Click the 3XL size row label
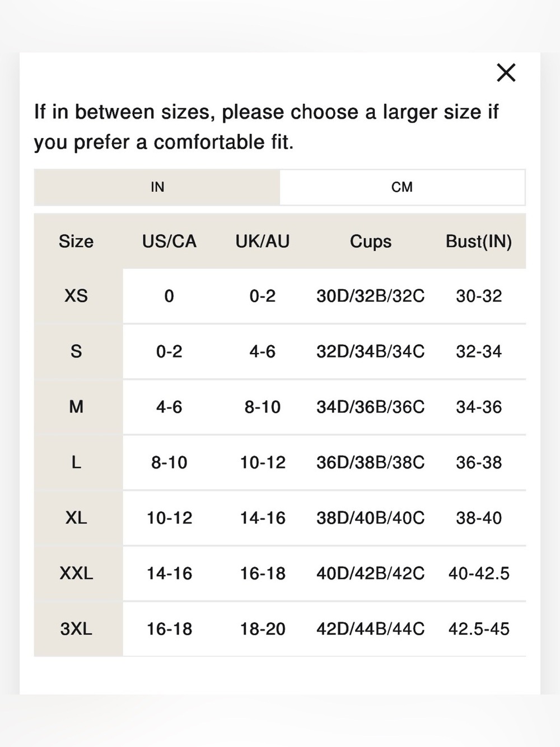This screenshot has width=560, height=747. (x=76, y=629)
